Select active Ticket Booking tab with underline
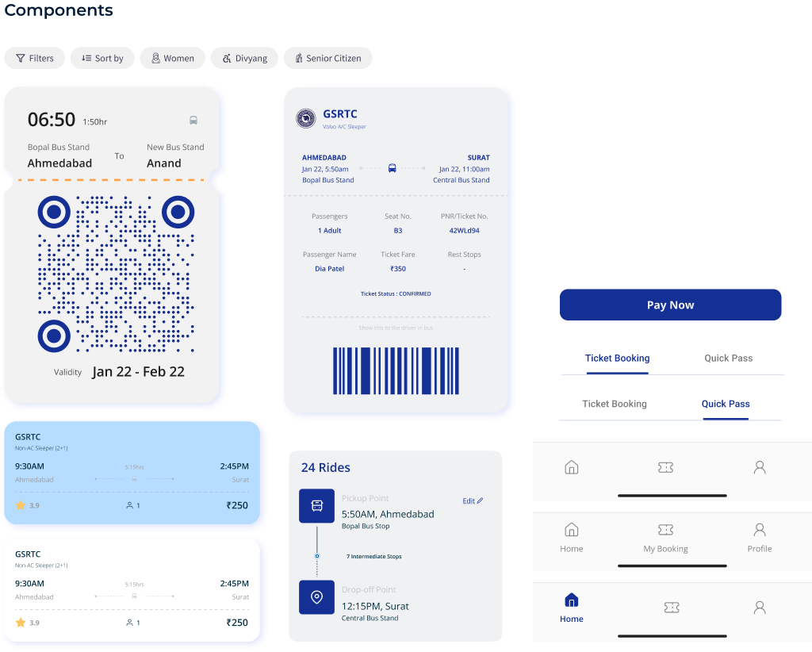This screenshot has height=652, width=812. click(x=617, y=359)
